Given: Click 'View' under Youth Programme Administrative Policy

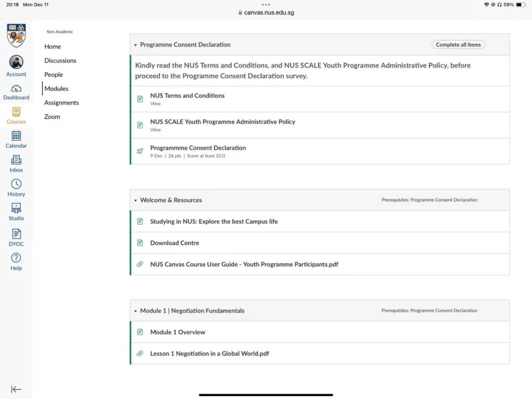Looking at the screenshot, I should point(155,130).
